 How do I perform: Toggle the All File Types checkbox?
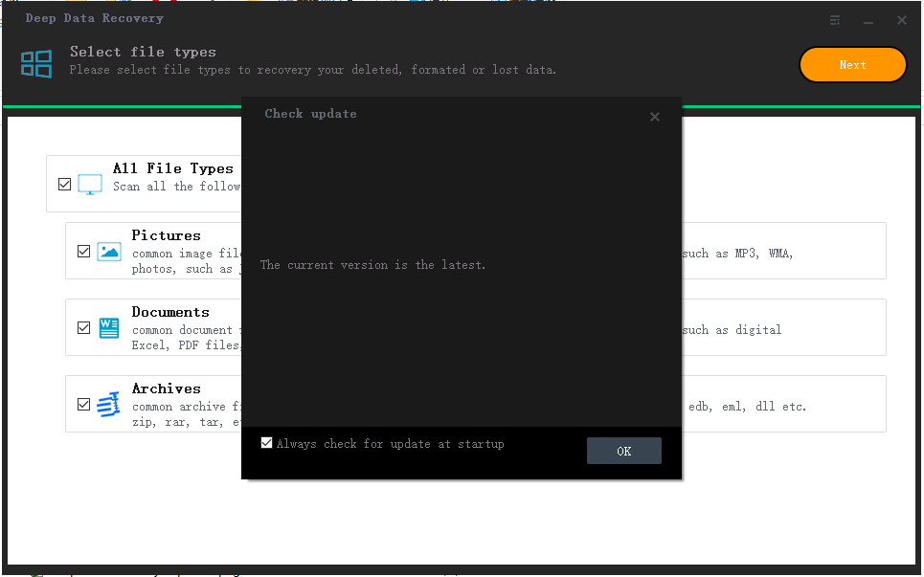pyautogui.click(x=65, y=185)
